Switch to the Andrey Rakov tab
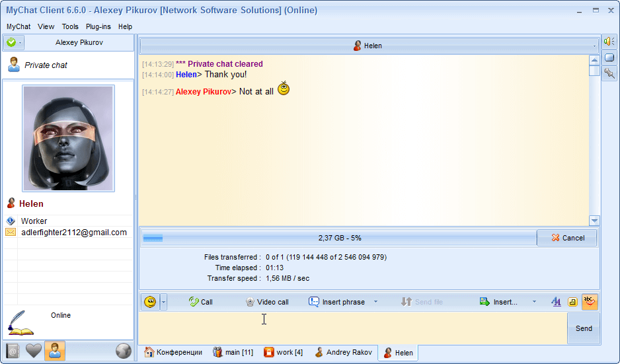This screenshot has height=364, width=620. (344, 352)
